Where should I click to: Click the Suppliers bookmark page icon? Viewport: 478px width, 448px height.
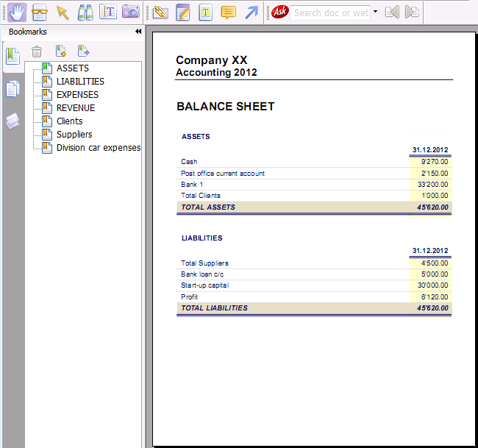coord(47,135)
